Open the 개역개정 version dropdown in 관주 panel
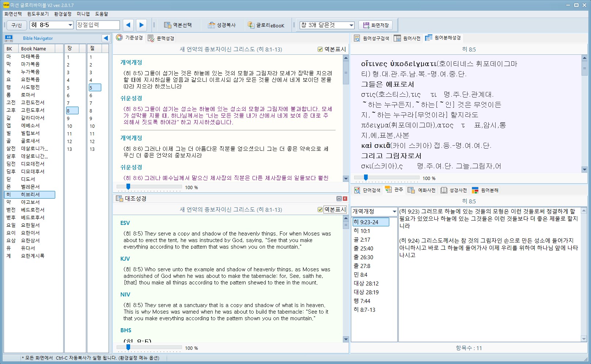Viewport: 591px width, 364px height. point(394,211)
